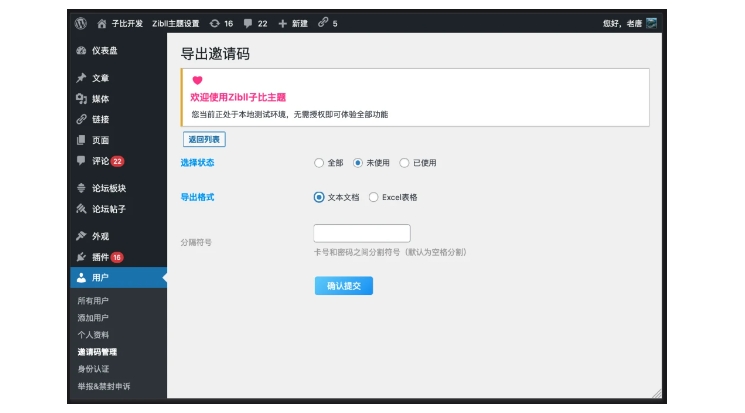The width and height of the screenshot is (745, 413).
Task: Open the 添加用户 submenu link
Action: [93, 317]
